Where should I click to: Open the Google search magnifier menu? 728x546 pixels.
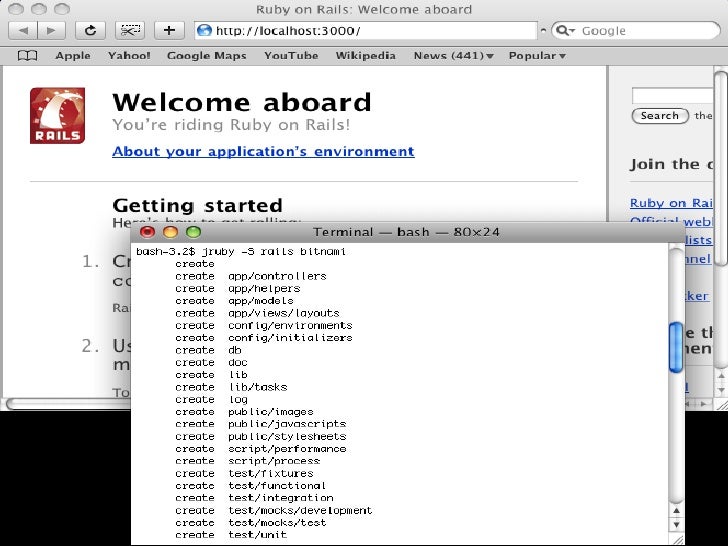(566, 31)
